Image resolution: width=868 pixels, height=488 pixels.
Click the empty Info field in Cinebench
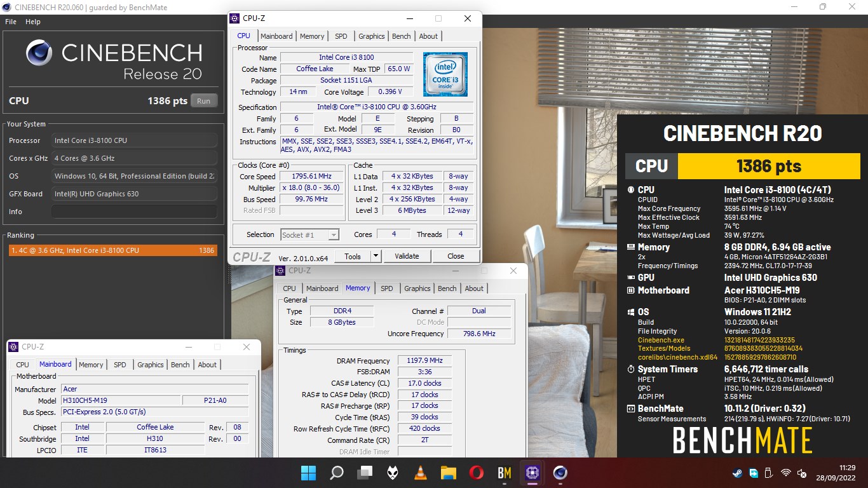point(134,212)
